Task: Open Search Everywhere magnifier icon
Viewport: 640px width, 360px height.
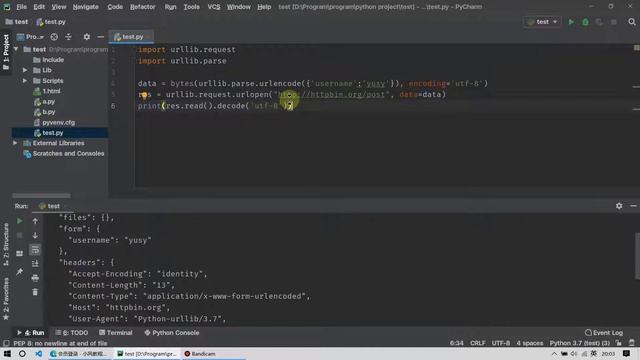Action: coord(631,22)
